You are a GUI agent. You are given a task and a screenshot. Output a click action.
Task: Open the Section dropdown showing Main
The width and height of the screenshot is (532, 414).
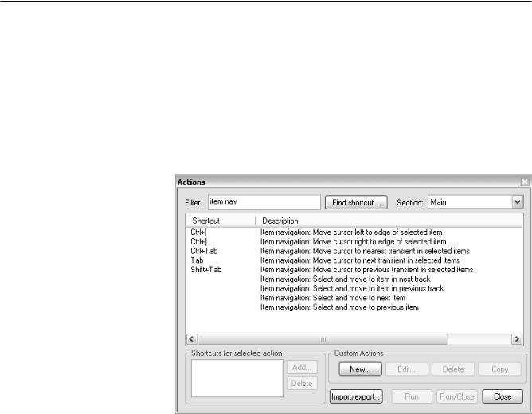point(475,202)
